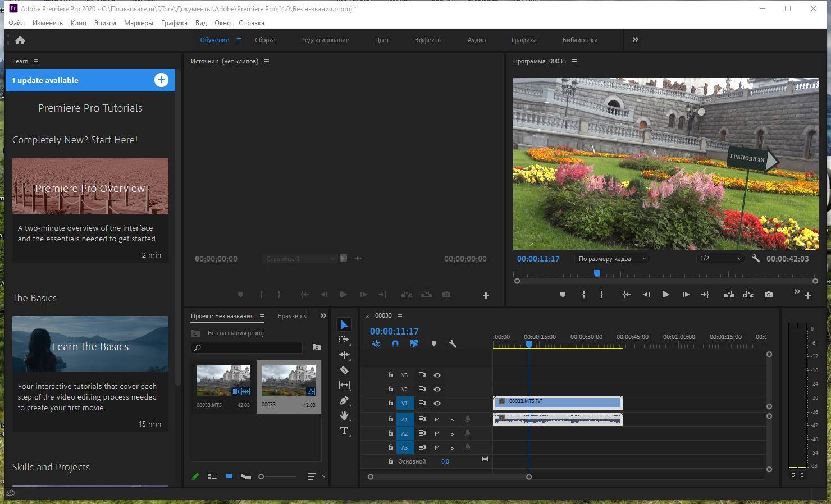Toggle V2 track output eye
The height and width of the screenshot is (504, 831).
[x=437, y=389]
